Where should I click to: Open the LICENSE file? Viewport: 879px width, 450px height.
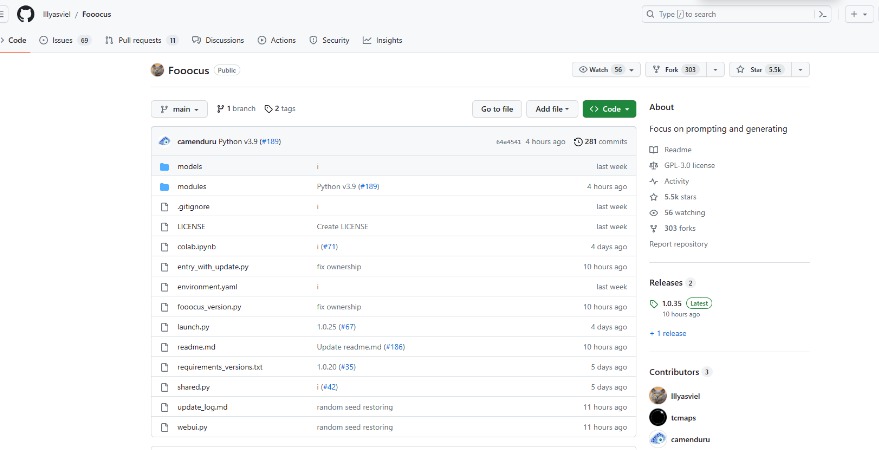[191, 227]
